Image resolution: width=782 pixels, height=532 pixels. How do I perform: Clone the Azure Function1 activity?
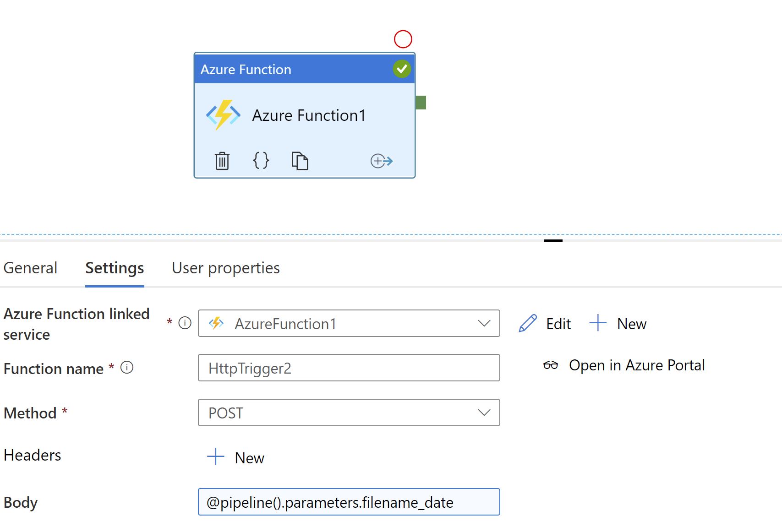(300, 161)
